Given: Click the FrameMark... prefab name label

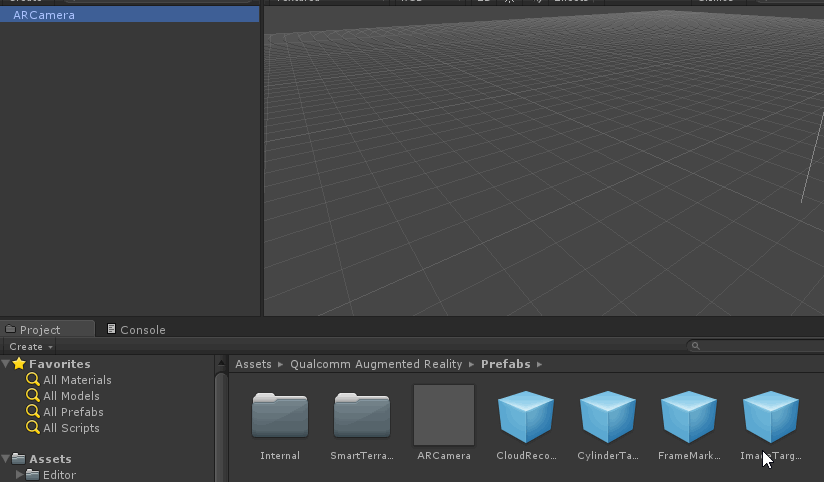Looking at the screenshot, I should (x=689, y=456).
